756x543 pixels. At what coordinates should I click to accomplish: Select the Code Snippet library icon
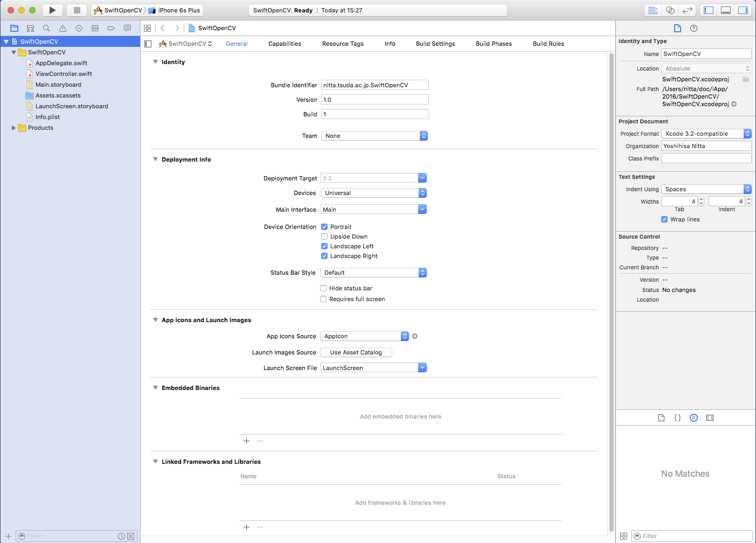click(677, 417)
